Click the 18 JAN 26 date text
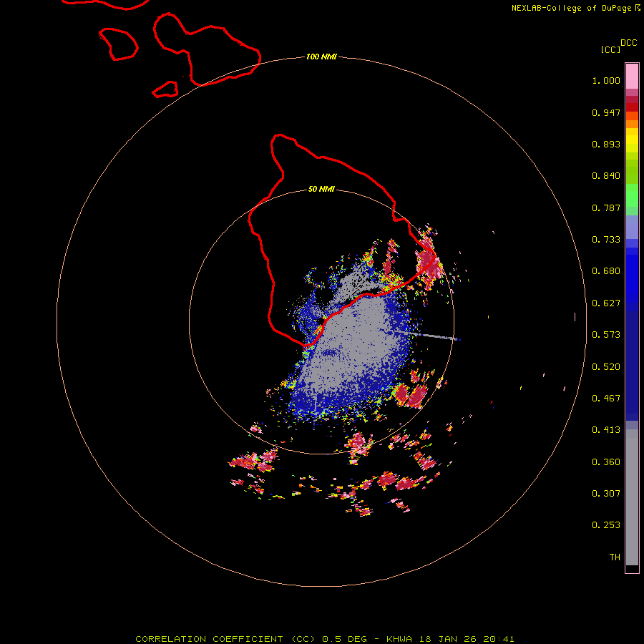 [x=449, y=639]
